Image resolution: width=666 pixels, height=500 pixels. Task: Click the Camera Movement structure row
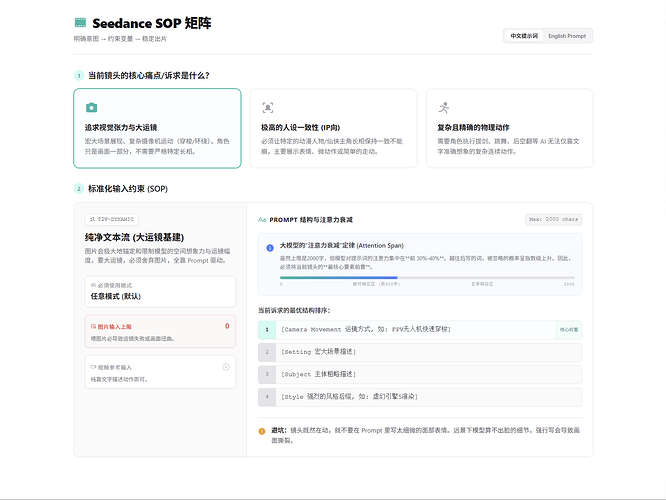(x=420, y=330)
